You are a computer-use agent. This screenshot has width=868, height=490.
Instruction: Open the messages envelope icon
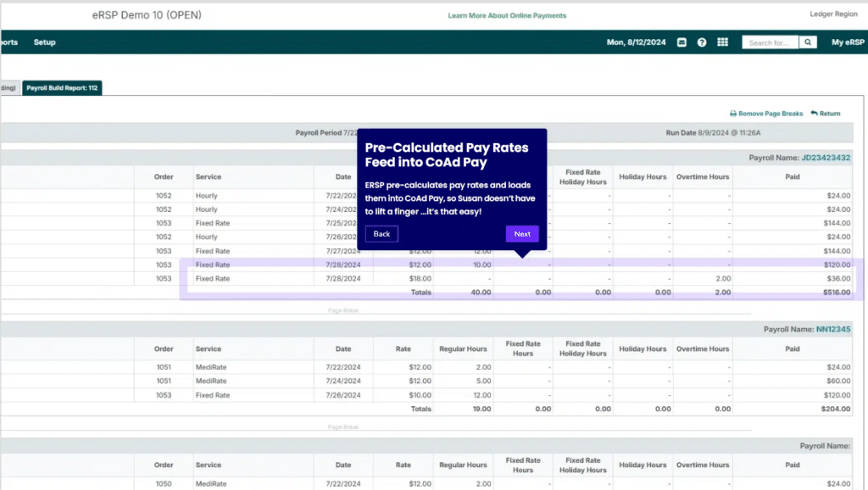coord(682,42)
